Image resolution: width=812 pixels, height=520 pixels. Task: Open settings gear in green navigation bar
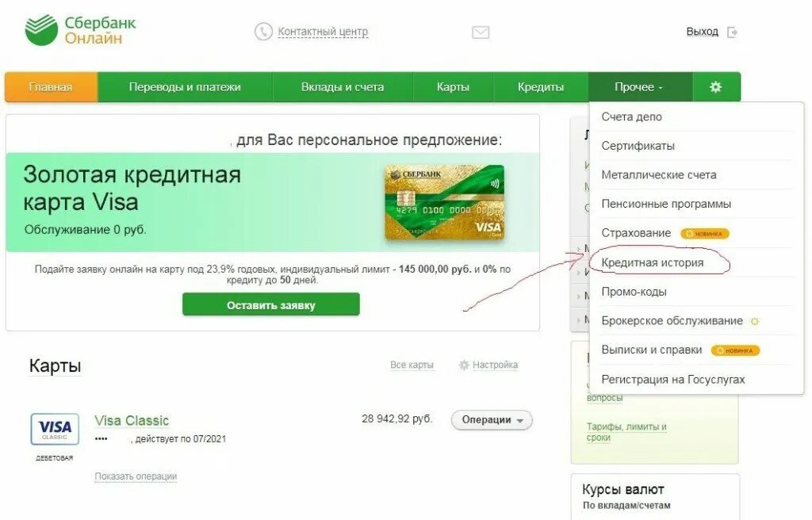pyautogui.click(x=716, y=86)
